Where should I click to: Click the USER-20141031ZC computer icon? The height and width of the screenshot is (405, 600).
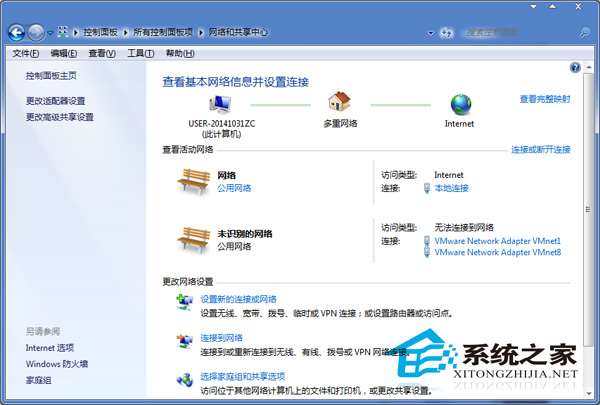[x=220, y=105]
